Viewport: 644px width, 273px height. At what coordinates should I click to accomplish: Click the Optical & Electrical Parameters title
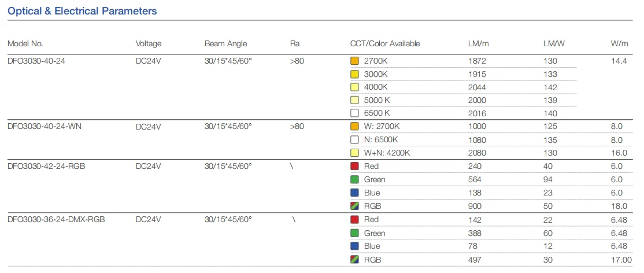click(82, 11)
